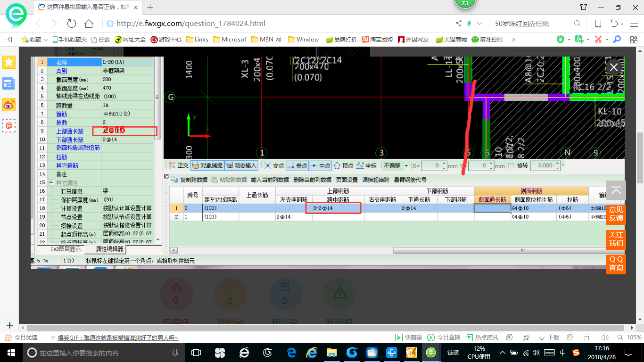The image size is (644, 362).
Task: Click 意见反馈 orange button
Action: click(616, 214)
